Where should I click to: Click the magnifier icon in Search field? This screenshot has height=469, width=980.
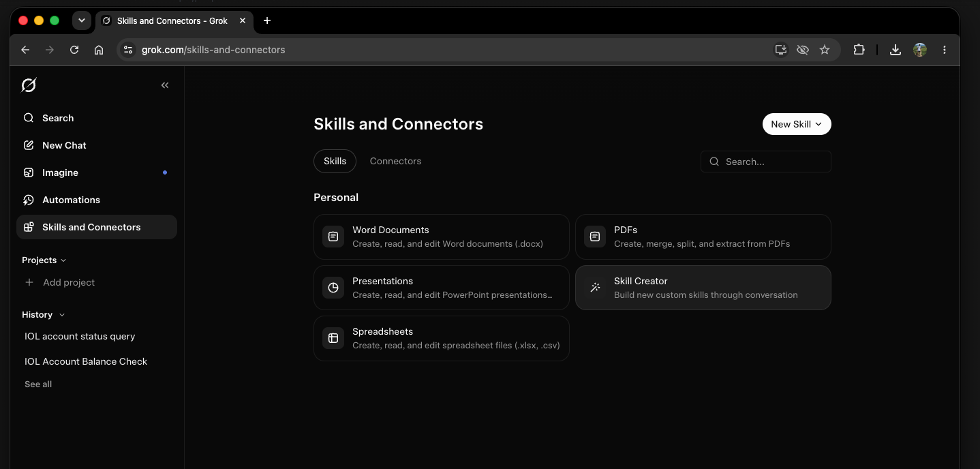click(x=714, y=162)
